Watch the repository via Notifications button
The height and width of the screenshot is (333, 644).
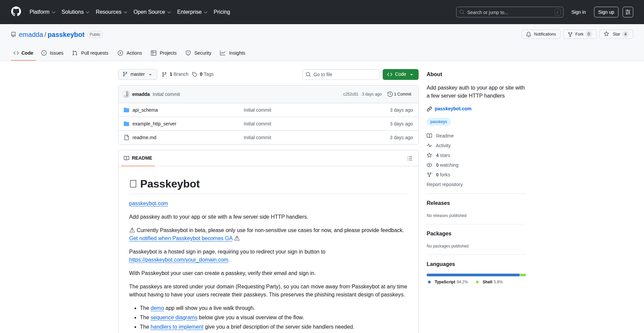click(x=541, y=34)
